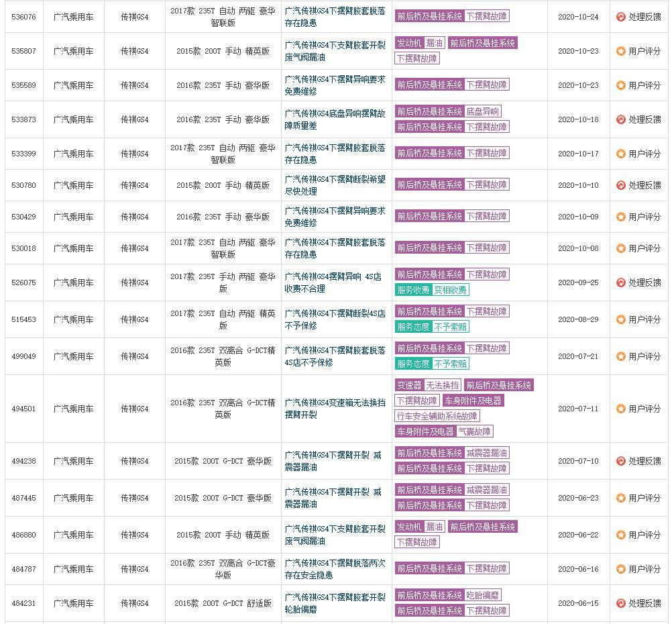
Task: Click the '气囊故障' tag
Action: pyautogui.click(x=475, y=431)
